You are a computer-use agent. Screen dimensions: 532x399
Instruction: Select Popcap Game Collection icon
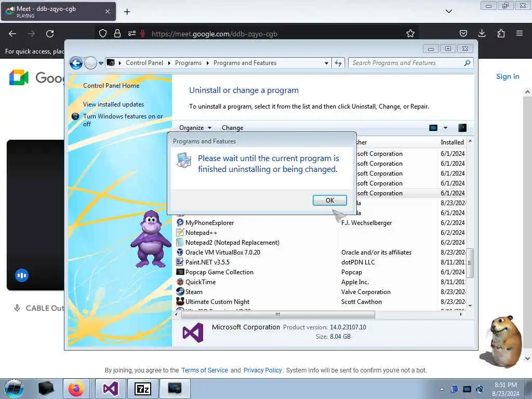180,272
